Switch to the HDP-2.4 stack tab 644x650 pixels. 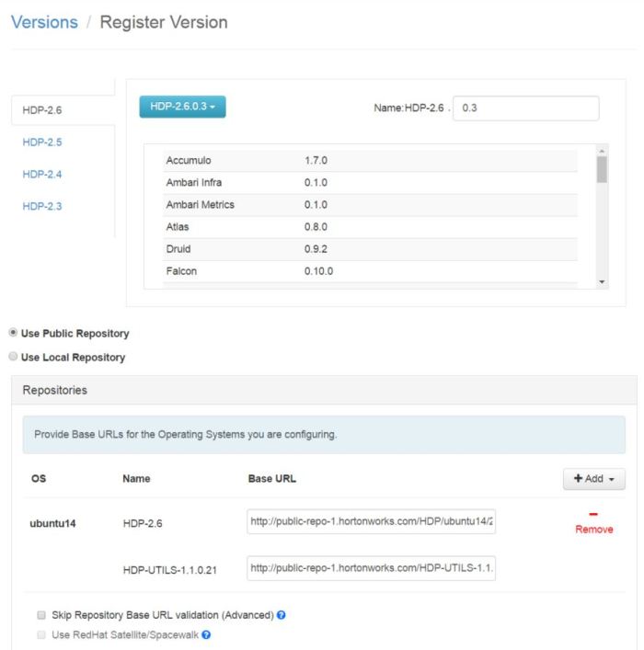coord(42,174)
